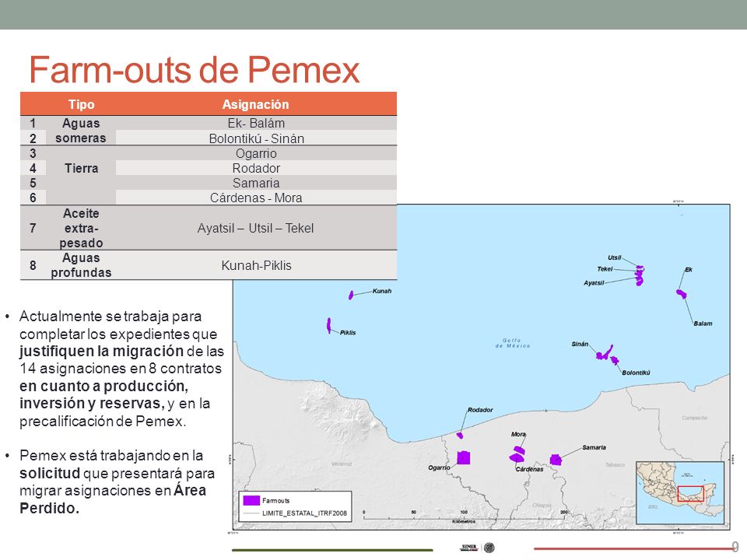This screenshot has height=560, width=747.
Task: Click the purple Ogarrio block on the map
Action: click(x=464, y=457)
